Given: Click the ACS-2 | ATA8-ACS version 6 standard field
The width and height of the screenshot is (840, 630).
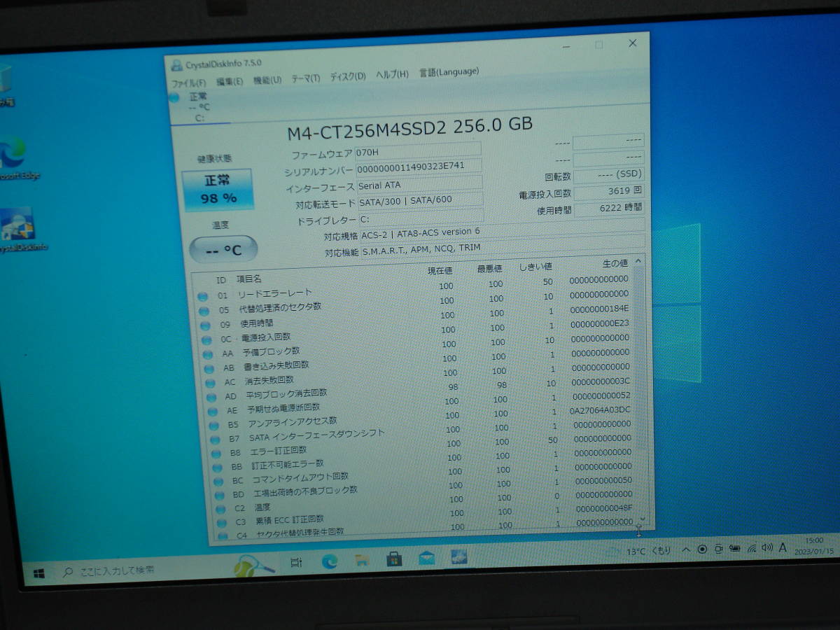Looking at the screenshot, I should (x=503, y=232).
